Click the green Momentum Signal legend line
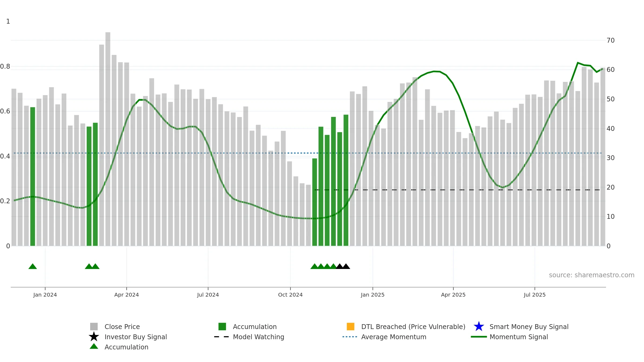 479,337
